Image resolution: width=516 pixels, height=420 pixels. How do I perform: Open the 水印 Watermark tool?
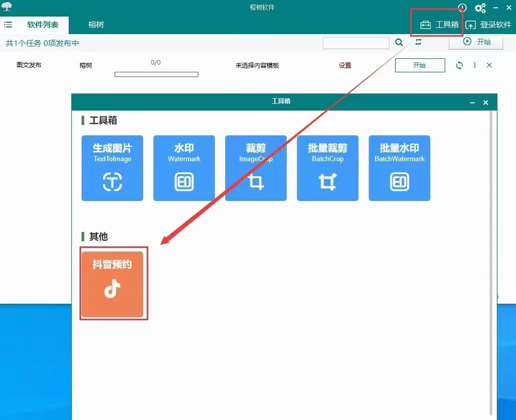(184, 168)
